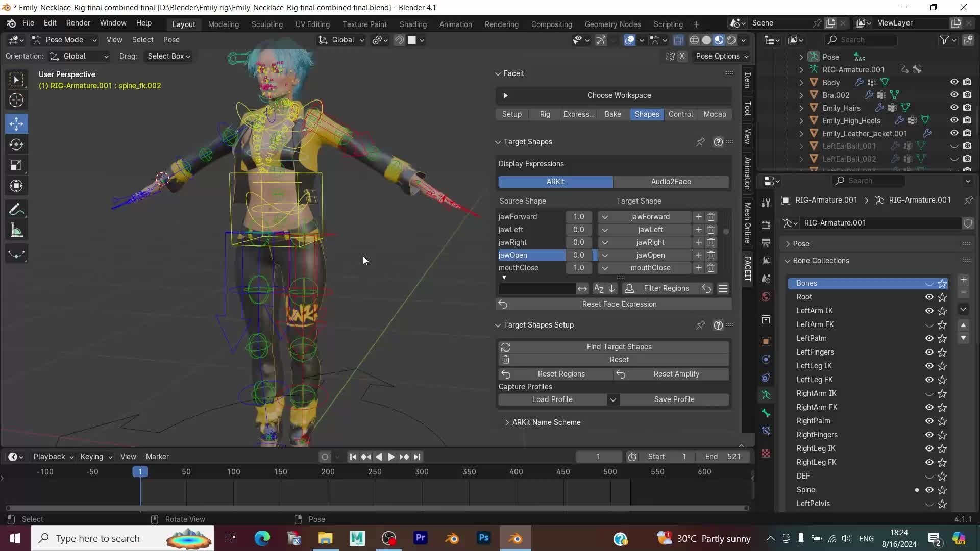Click Reset Face Expression
The width and height of the screenshot is (980, 551).
619,304
